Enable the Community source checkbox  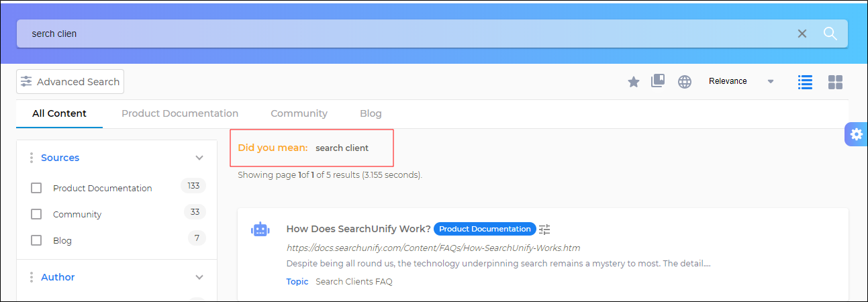36,215
